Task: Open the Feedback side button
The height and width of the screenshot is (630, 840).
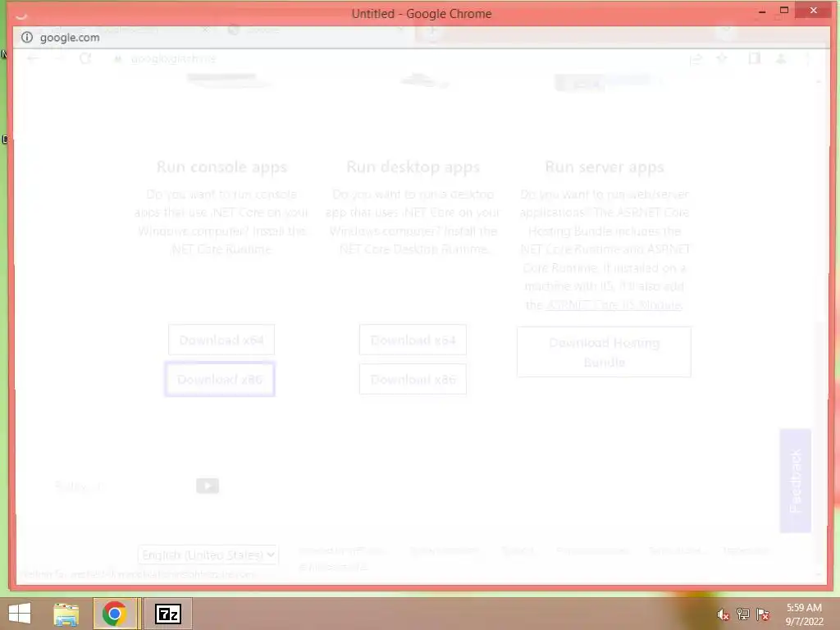Action: (x=795, y=481)
